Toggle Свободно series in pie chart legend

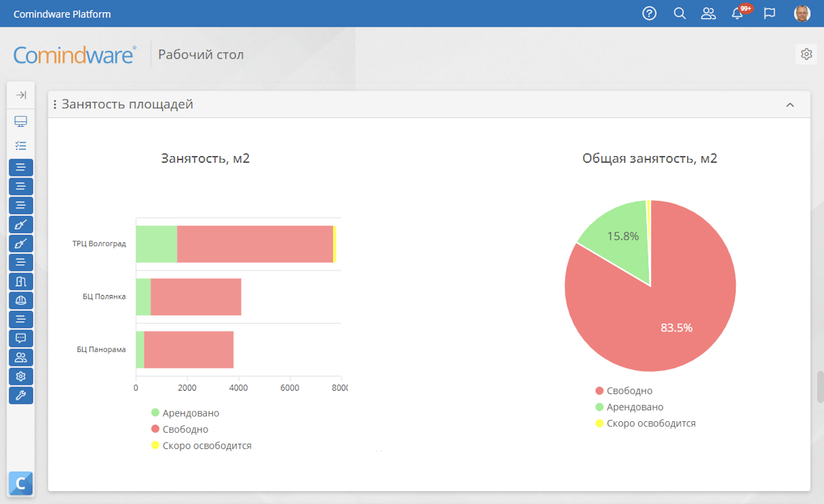(x=624, y=391)
